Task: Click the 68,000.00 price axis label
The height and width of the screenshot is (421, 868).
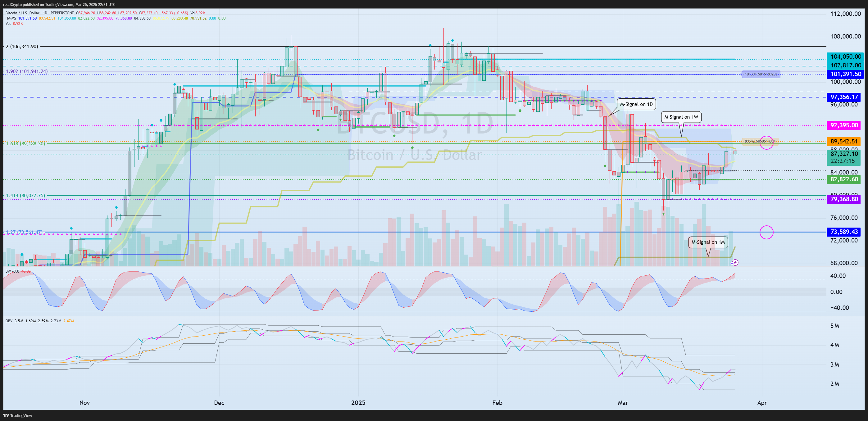Action: (844, 263)
